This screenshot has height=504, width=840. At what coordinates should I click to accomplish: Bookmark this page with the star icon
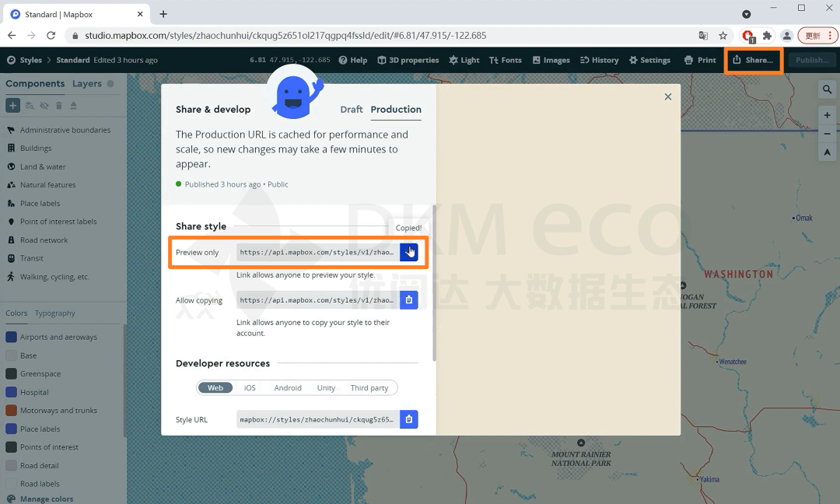pyautogui.click(x=723, y=35)
